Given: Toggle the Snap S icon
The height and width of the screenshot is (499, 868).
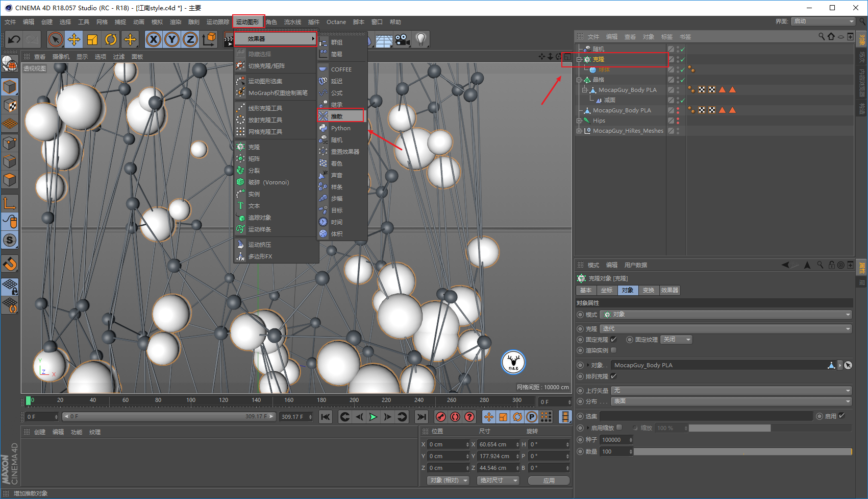Looking at the screenshot, I should (x=10, y=240).
